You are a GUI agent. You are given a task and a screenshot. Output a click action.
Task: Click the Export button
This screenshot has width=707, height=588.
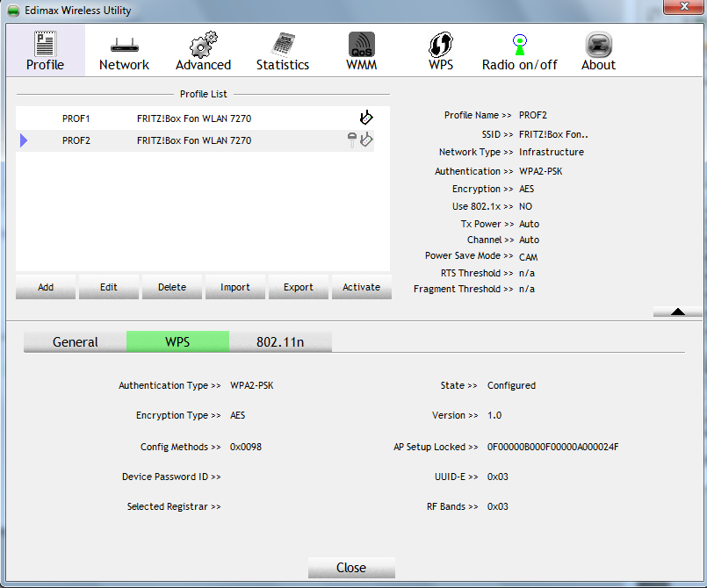(x=298, y=287)
